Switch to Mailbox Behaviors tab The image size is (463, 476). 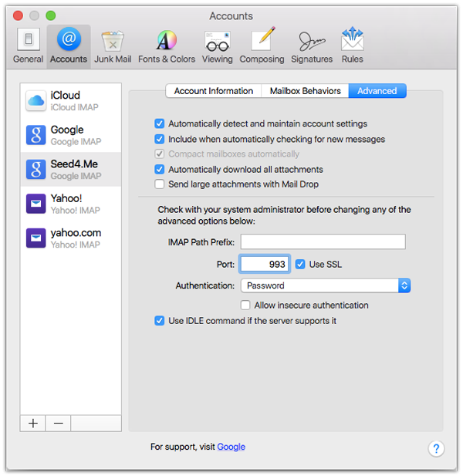(305, 91)
